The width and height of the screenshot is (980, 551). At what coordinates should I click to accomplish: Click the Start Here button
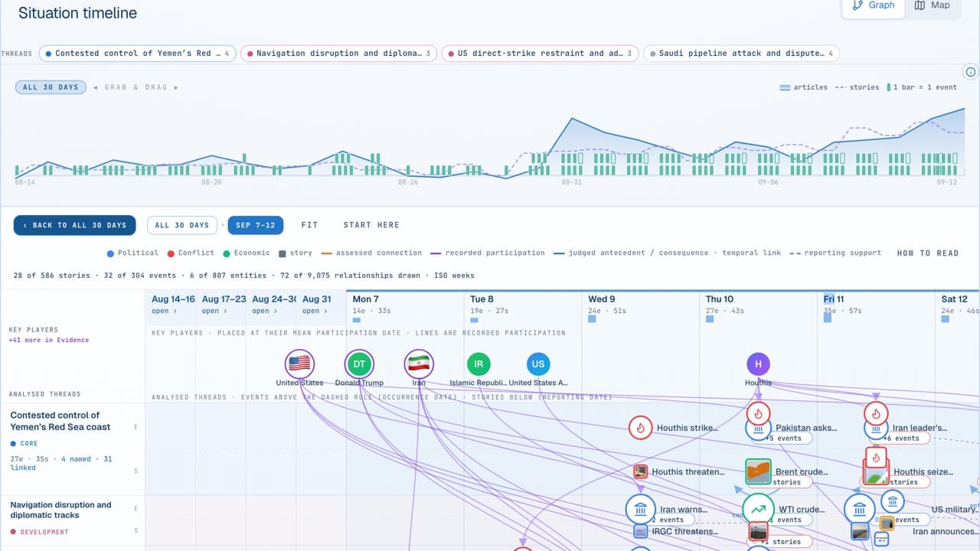pos(371,225)
